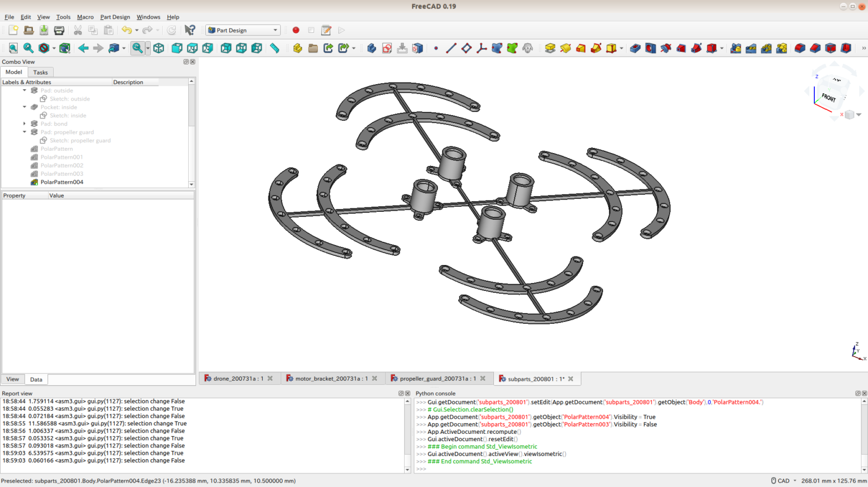Screen dimensions: 868x487
Task: Collapse the 'Pocket: inside' tree node
Action: (x=24, y=107)
